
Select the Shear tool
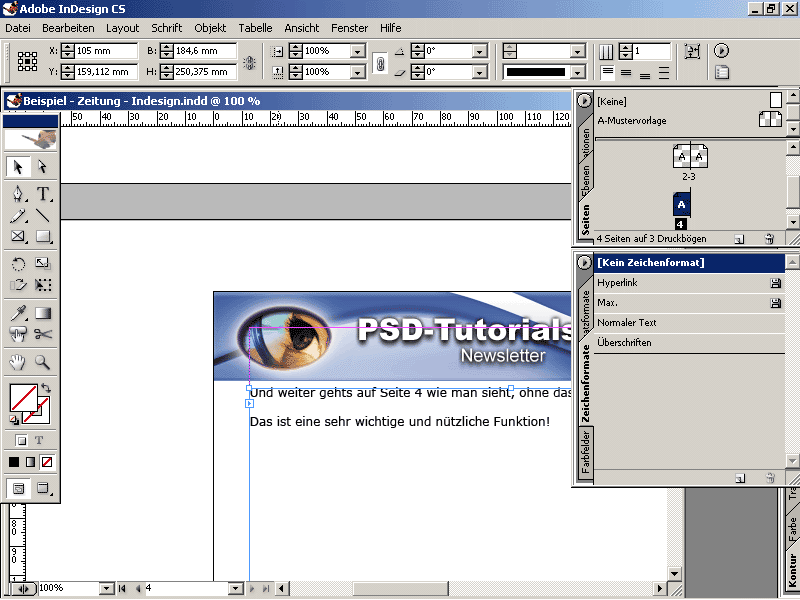[x=18, y=285]
